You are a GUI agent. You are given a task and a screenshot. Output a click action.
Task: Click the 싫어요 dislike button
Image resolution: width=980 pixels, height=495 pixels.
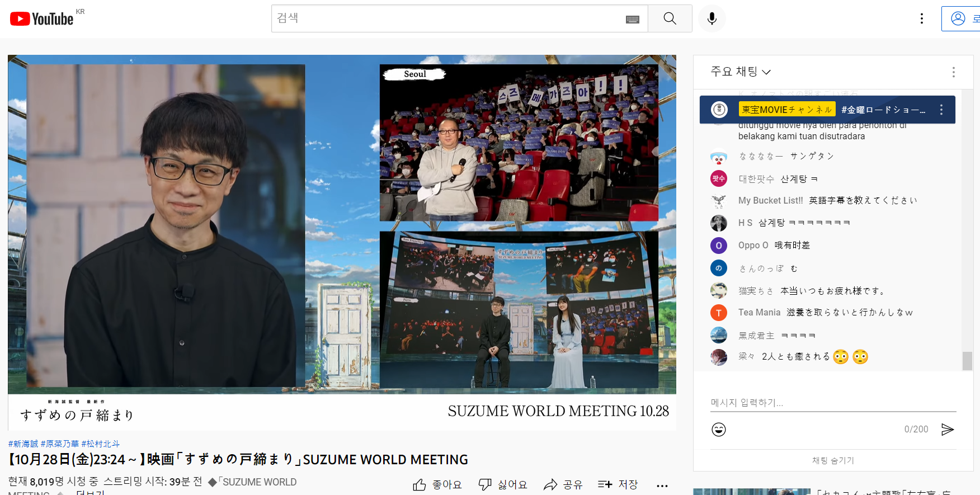pyautogui.click(x=503, y=484)
